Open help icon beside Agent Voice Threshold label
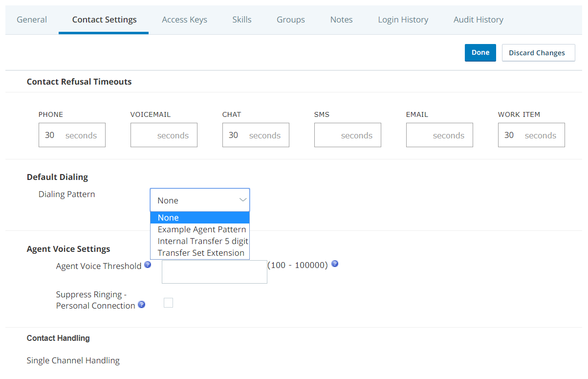This screenshot has height=379, width=588. pos(148,265)
